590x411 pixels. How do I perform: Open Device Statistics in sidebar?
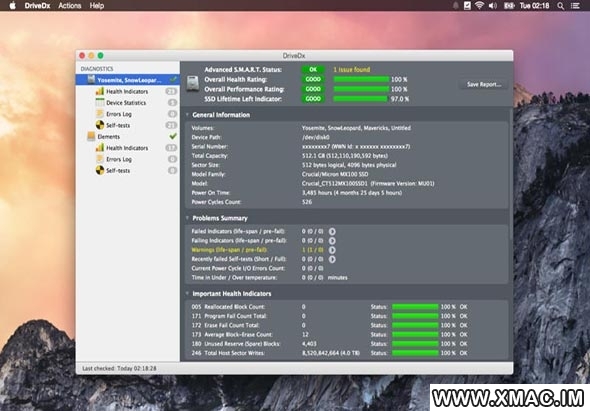point(126,103)
